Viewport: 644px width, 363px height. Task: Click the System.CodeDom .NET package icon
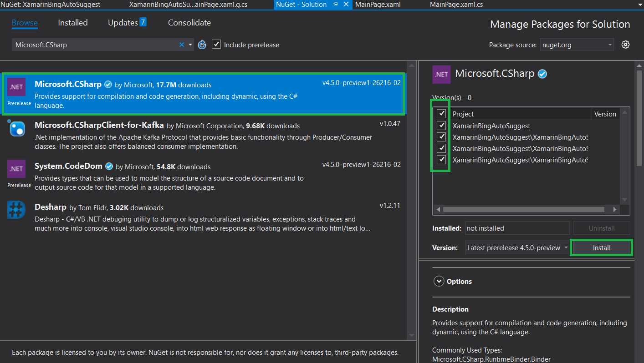(16, 169)
